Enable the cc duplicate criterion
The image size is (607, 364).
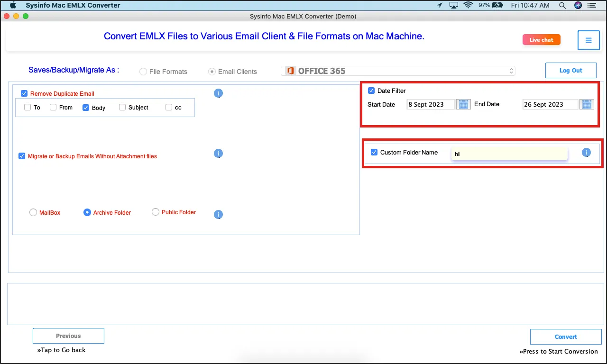point(169,107)
